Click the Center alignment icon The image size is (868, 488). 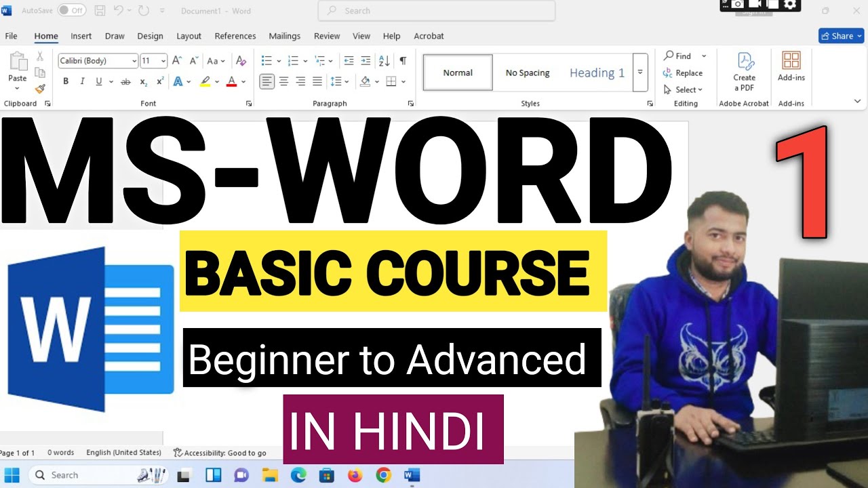pyautogui.click(x=284, y=81)
